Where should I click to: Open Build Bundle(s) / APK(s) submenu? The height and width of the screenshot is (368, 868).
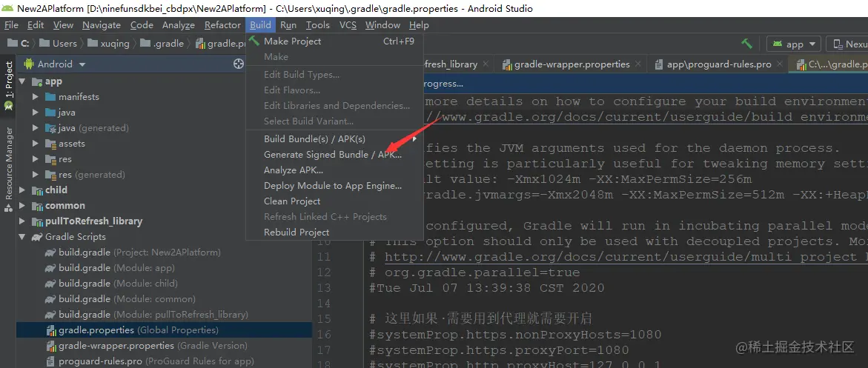334,139
